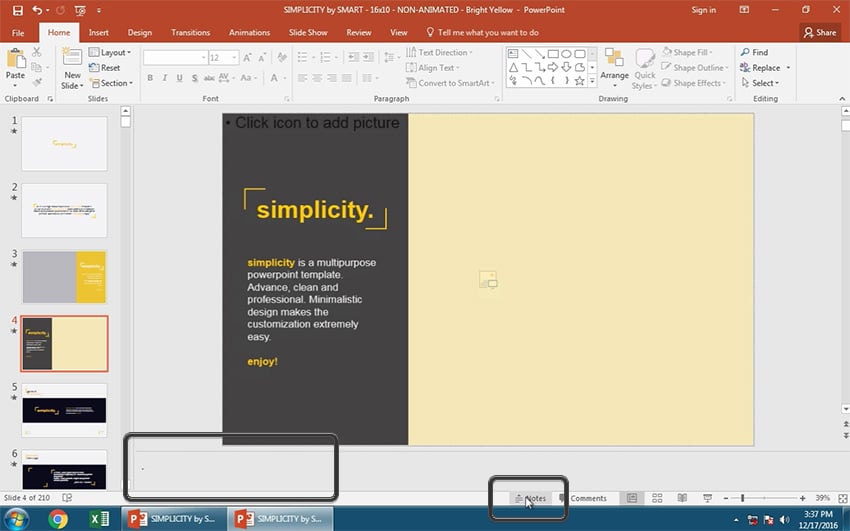Undo the last action
The image size is (850, 531).
[x=37, y=10]
